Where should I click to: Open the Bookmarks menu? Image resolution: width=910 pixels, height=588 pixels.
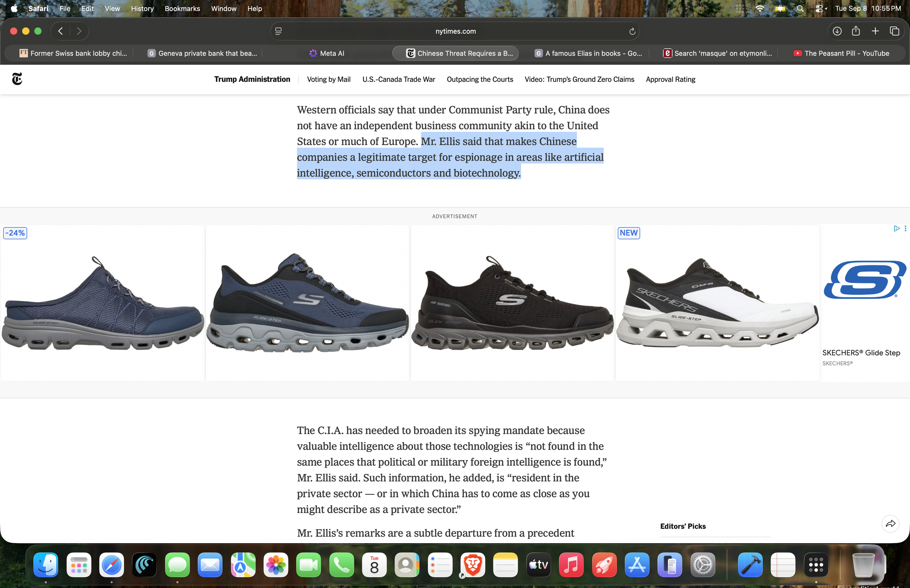tap(182, 8)
